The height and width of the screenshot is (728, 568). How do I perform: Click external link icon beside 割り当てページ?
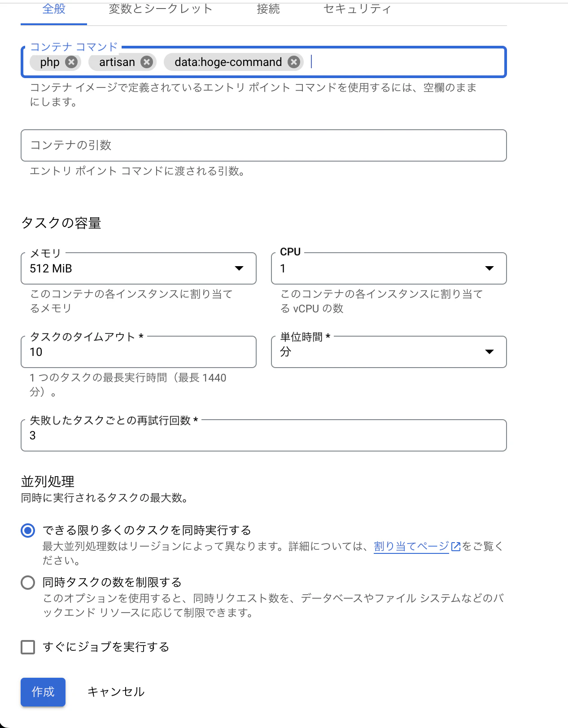point(456,546)
